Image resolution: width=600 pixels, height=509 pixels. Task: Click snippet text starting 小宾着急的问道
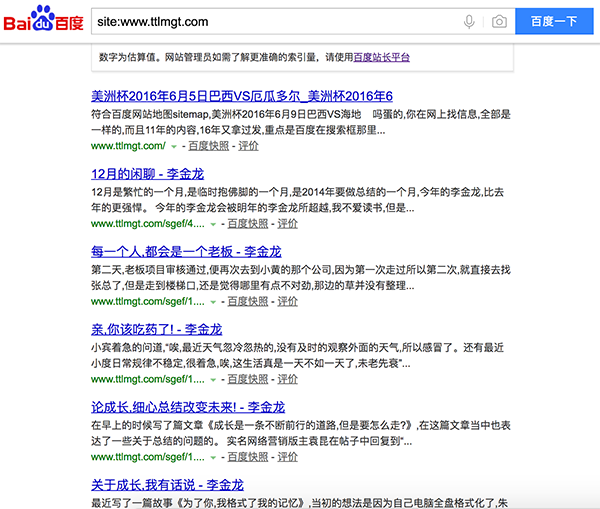[x=297, y=355]
